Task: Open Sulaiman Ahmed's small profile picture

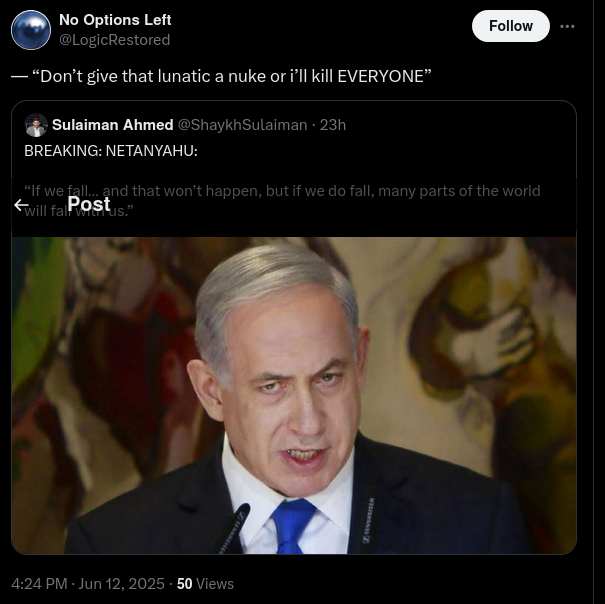Action: [x=36, y=125]
